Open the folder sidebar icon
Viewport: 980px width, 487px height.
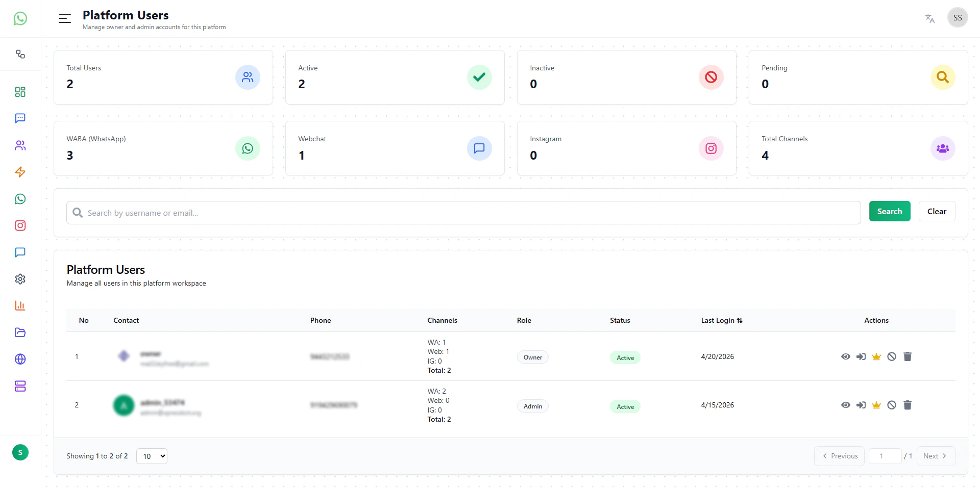click(x=20, y=332)
